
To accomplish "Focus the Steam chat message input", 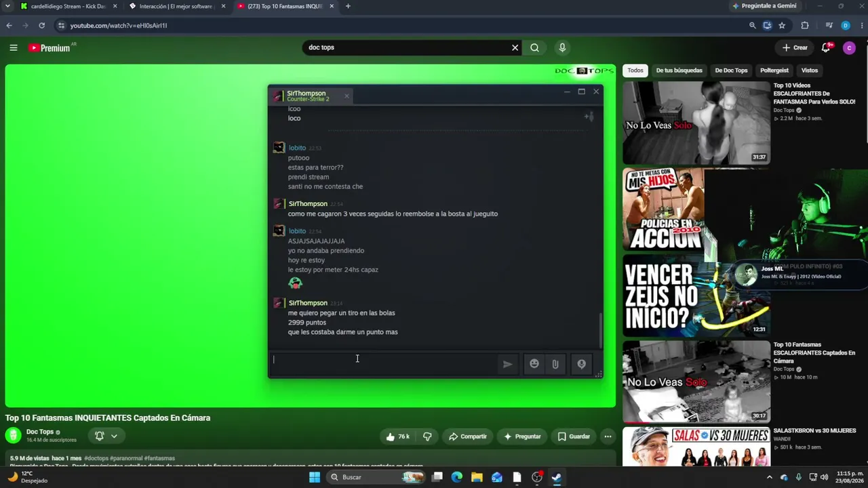I will (x=383, y=364).
